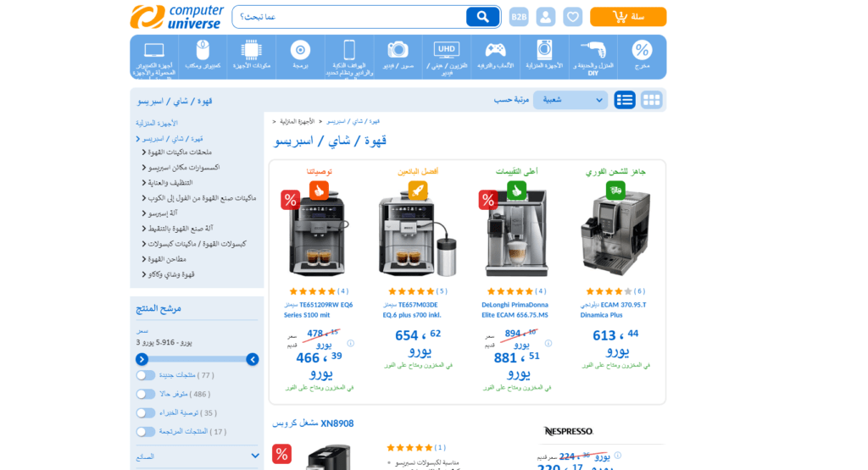This screenshot has height=470, width=868.
Task: Toggle the new products (77) filter
Action: [145, 375]
